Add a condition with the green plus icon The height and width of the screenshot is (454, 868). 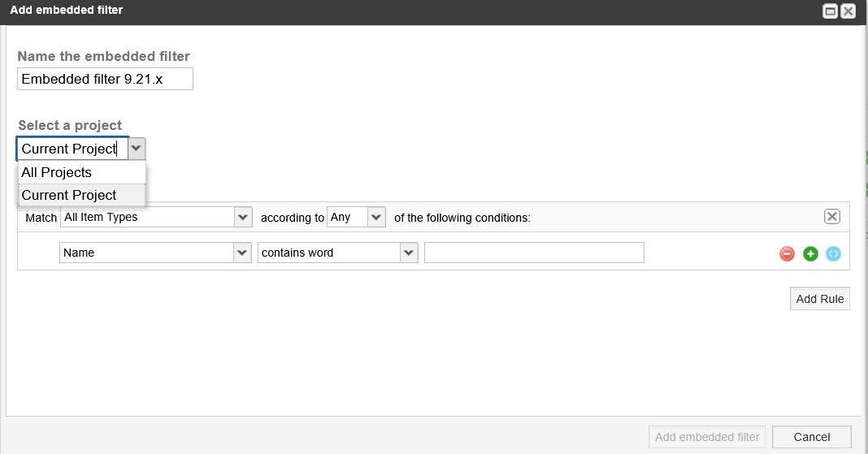(810, 254)
